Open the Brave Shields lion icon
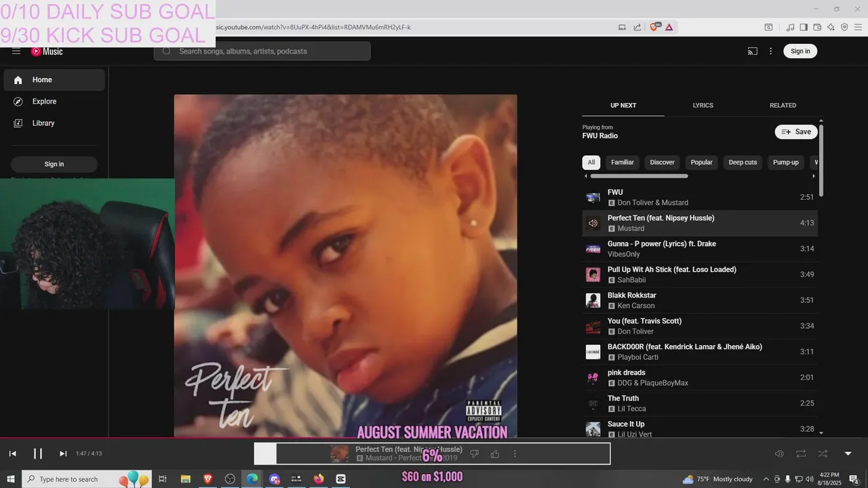The image size is (868, 488). (654, 27)
